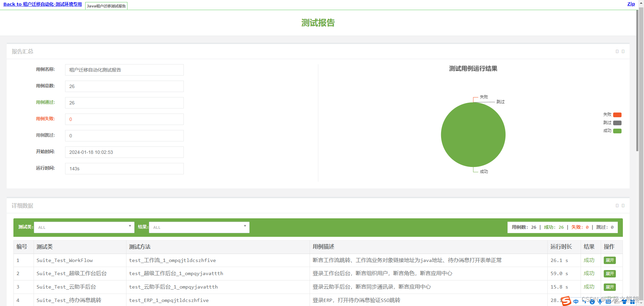Open the Sogou toolbox grid icon
644x306 pixels.
(x=632, y=302)
